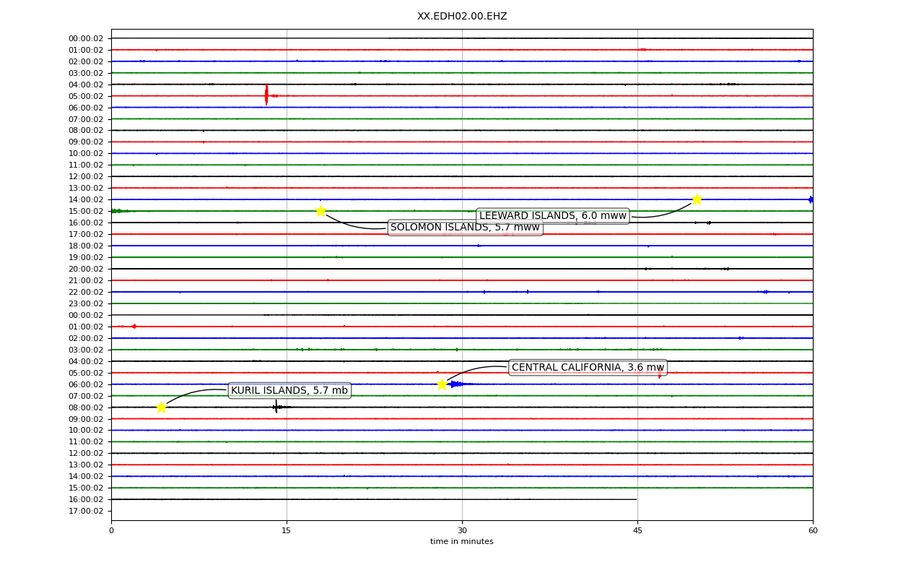
Task: Click the red spike on 05:00:02 trace
Action: click(266, 95)
